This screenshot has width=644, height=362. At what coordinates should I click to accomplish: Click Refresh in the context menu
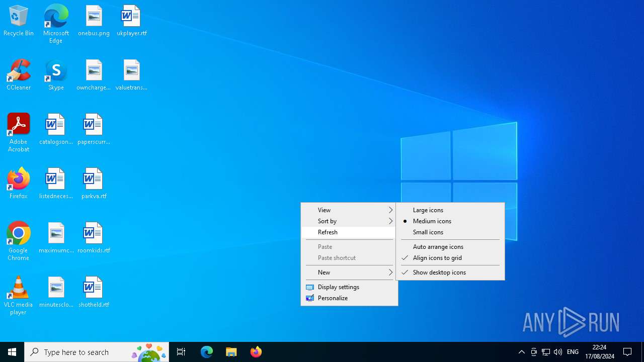[x=349, y=232]
